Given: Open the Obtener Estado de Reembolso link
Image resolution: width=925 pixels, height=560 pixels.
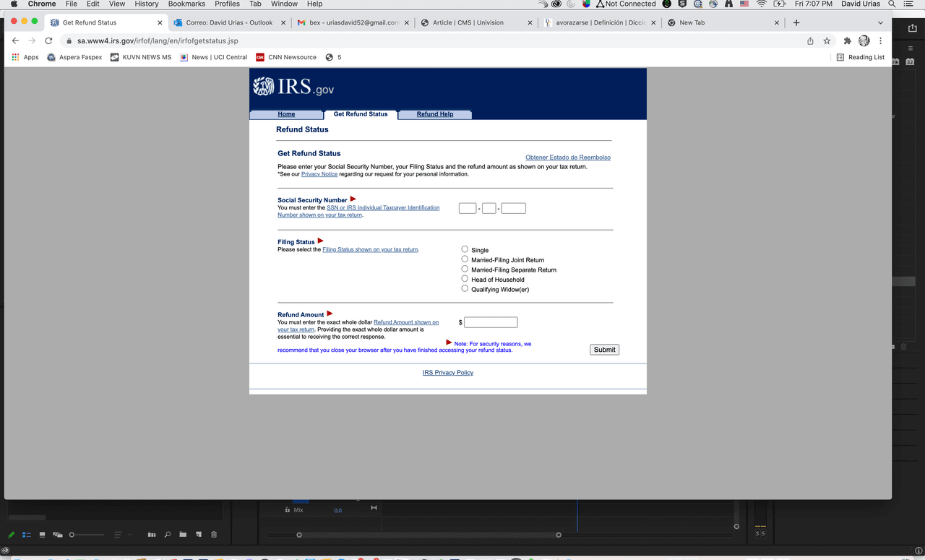Looking at the screenshot, I should (x=567, y=158).
